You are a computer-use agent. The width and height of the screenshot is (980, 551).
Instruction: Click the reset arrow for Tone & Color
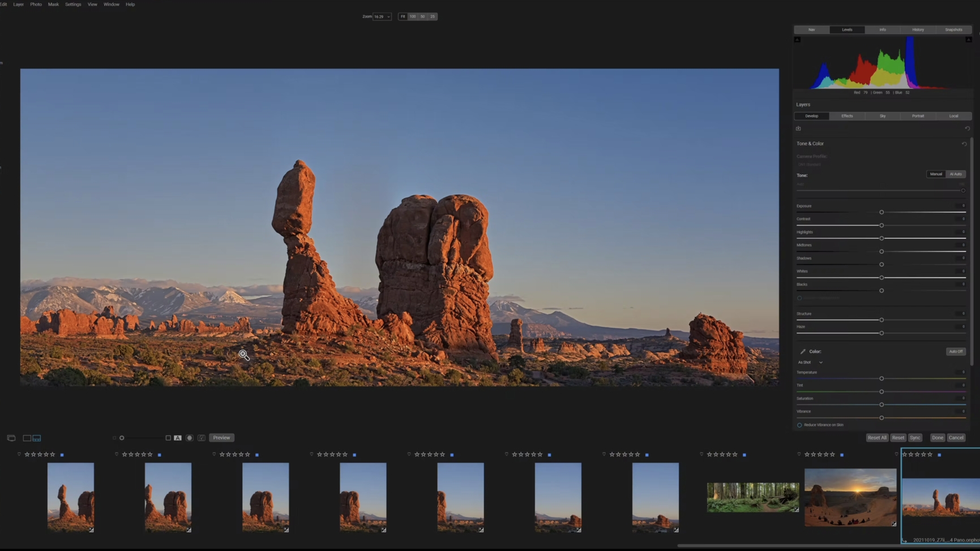[x=964, y=144]
